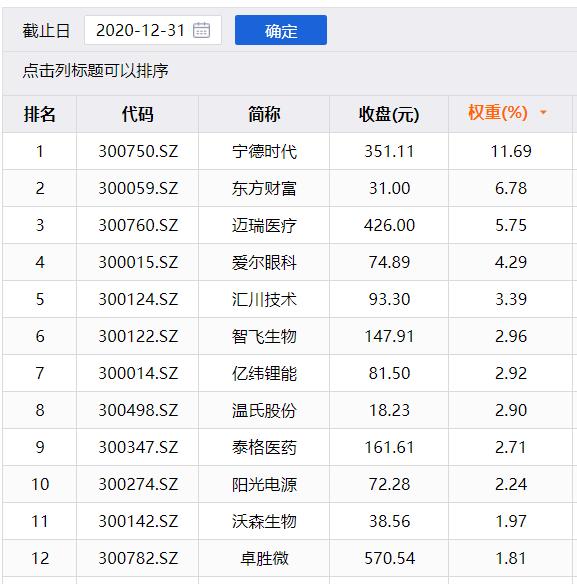Screen dimensions: 577x584
Task: Select stock name 温氏股份
Action: (x=264, y=411)
